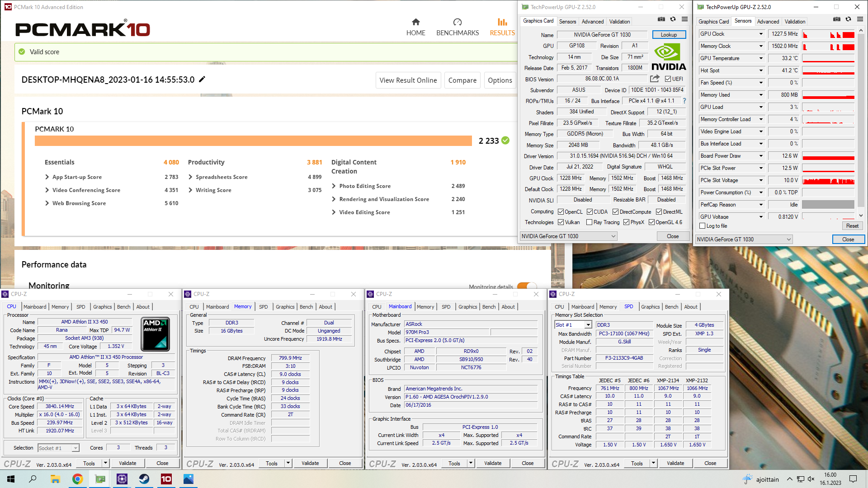868x488 pixels.
Task: Click NVIDIA logo in GPU-Z
Action: point(668,57)
